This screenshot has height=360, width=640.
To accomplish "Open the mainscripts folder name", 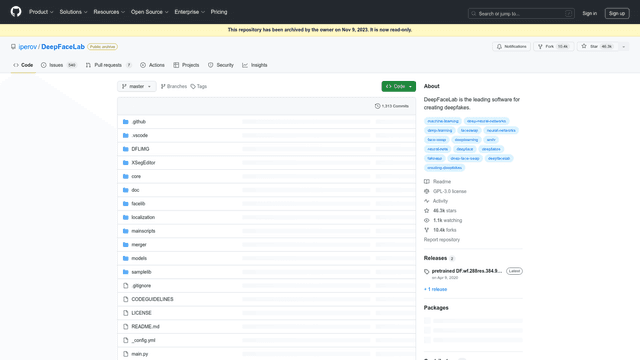I will [143, 231].
